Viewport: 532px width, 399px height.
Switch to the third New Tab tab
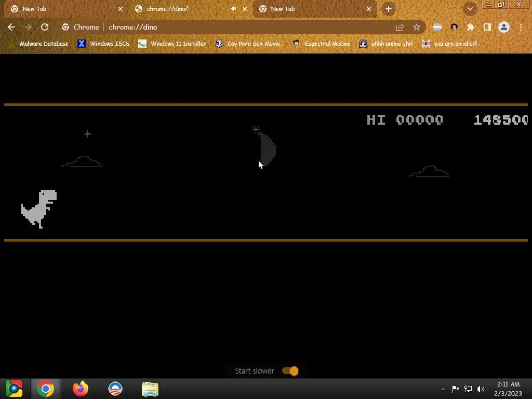[315, 9]
